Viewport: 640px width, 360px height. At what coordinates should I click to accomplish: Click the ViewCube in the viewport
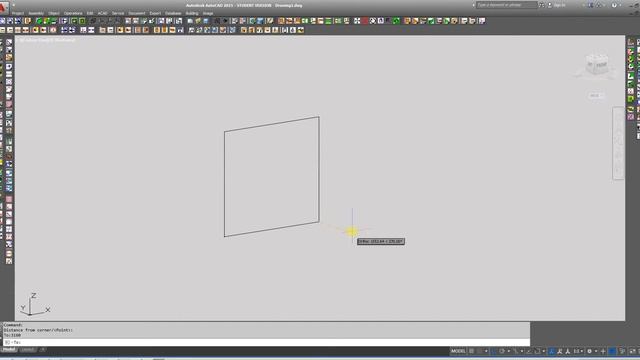pos(596,64)
